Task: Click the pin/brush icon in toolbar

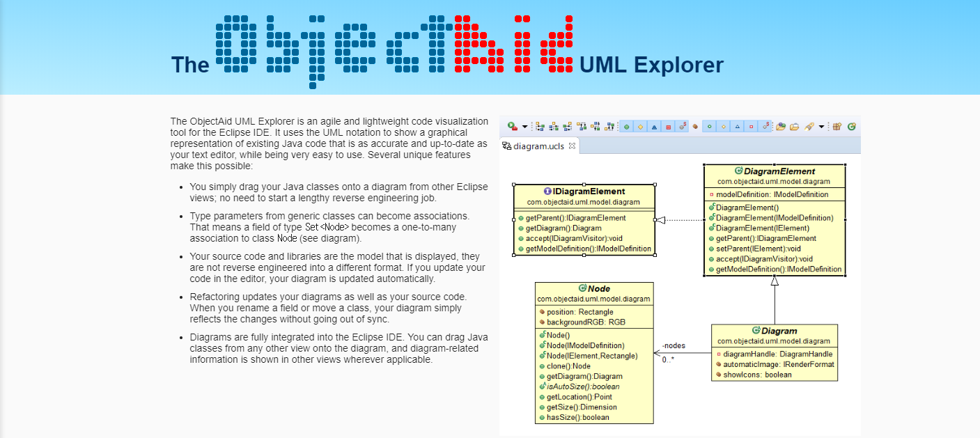Action: [809, 127]
